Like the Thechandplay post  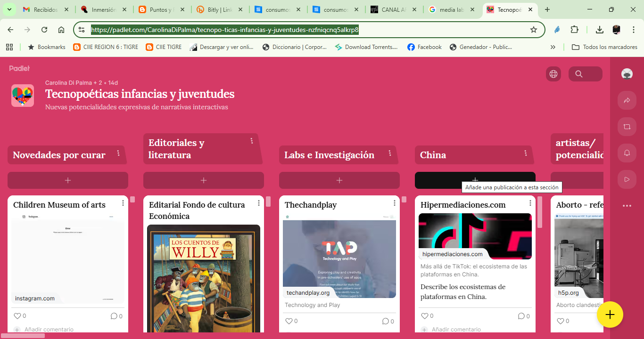pyautogui.click(x=288, y=321)
